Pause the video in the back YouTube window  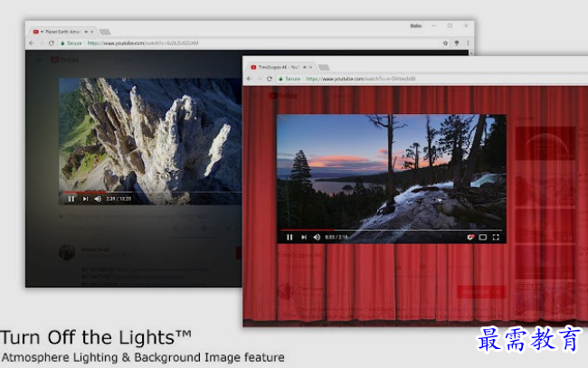(x=71, y=199)
